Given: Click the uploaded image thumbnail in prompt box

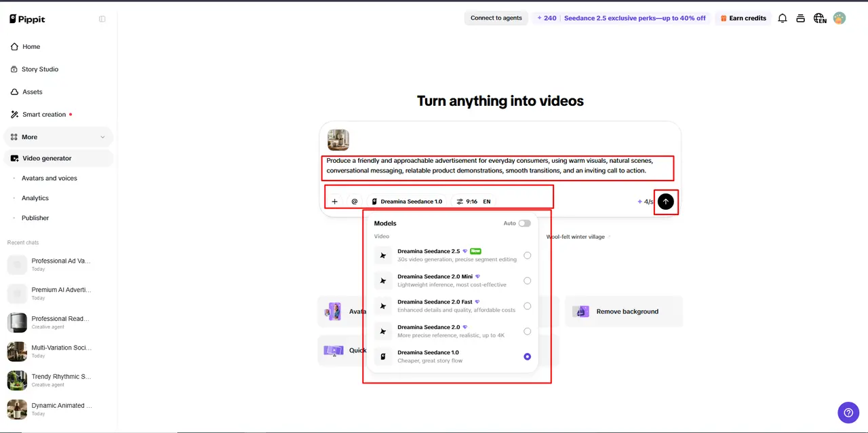Looking at the screenshot, I should [x=338, y=140].
